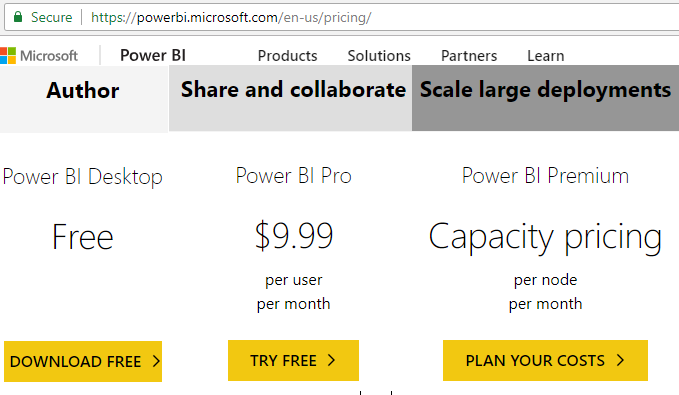The image size is (679, 395).
Task: Click the chevron arrow on Plan Your Costs
Action: pyautogui.click(x=621, y=360)
